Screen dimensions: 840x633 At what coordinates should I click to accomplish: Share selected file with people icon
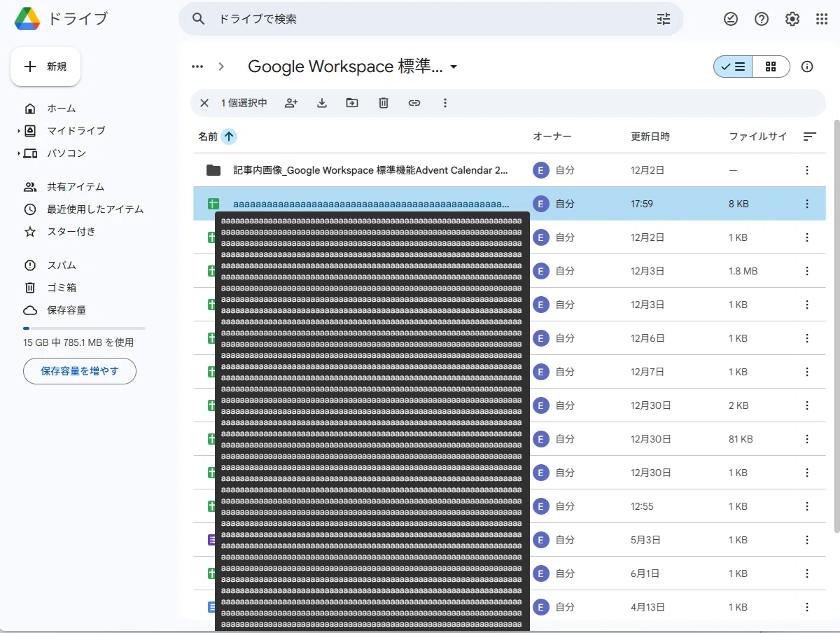tap(291, 103)
